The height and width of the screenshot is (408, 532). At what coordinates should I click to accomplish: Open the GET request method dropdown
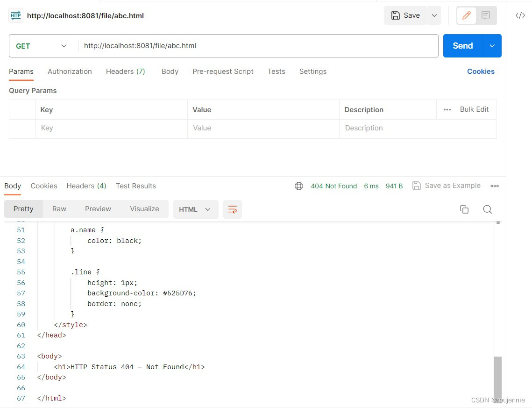click(x=42, y=45)
